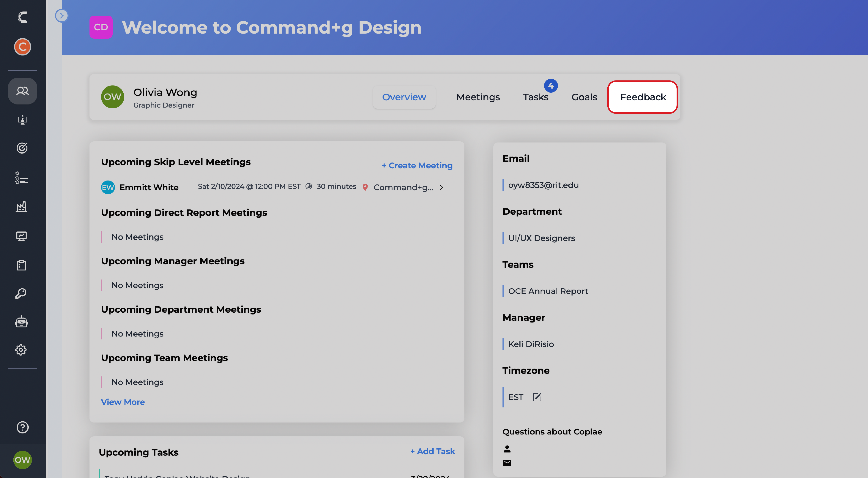Switch to the Meetings tab
This screenshot has height=478, width=868.
(x=478, y=97)
